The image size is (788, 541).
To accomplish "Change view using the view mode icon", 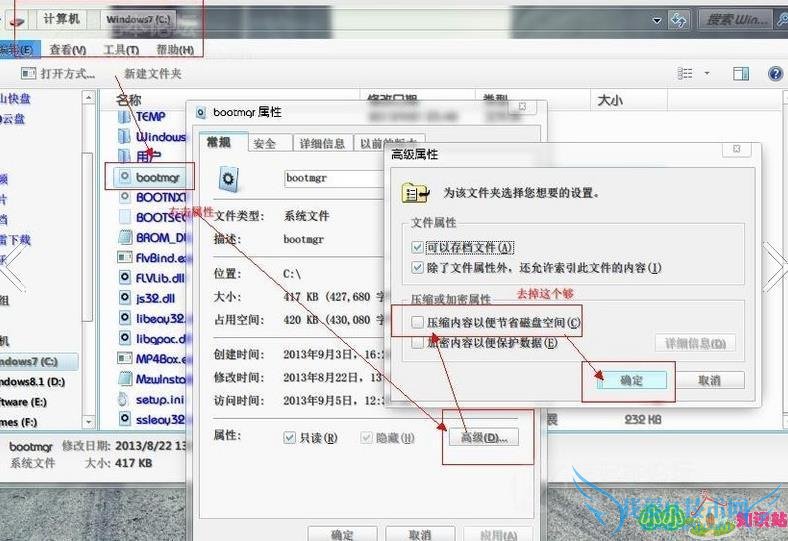I will click(684, 74).
